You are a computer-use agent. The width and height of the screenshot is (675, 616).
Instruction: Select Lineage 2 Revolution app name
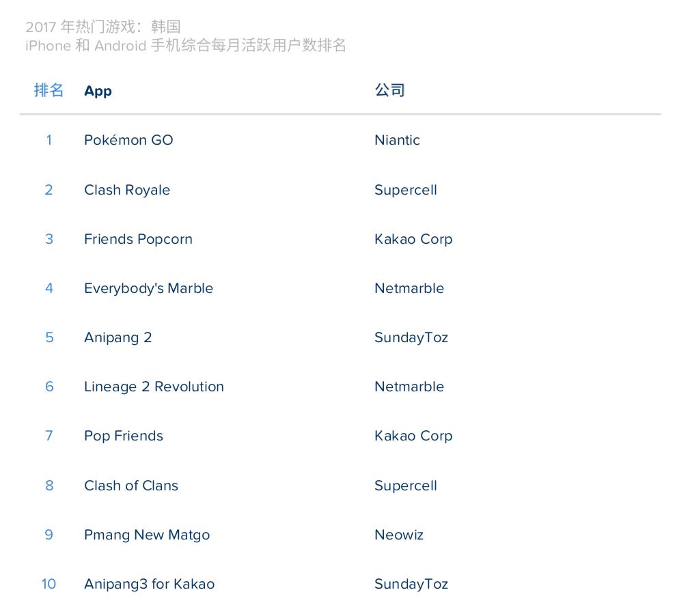[154, 387]
